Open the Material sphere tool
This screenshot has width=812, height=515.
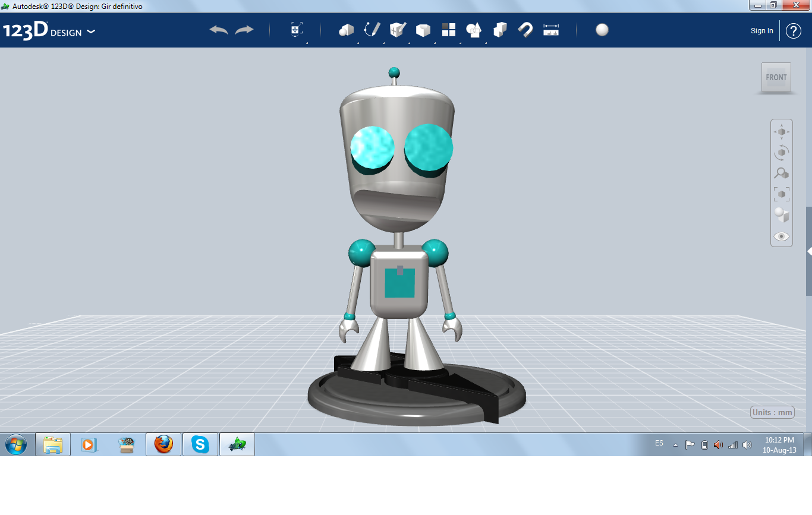point(602,30)
